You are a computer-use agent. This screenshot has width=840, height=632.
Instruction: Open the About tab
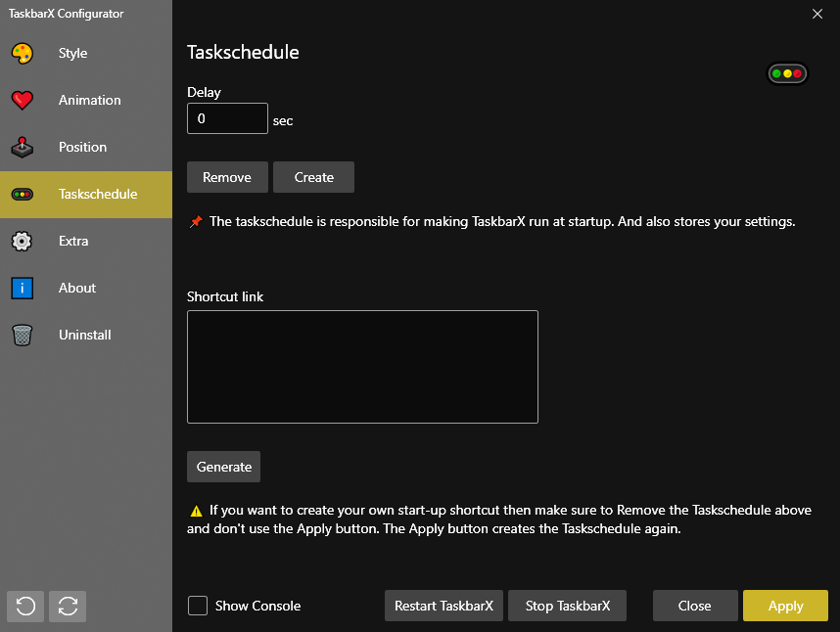(86, 288)
